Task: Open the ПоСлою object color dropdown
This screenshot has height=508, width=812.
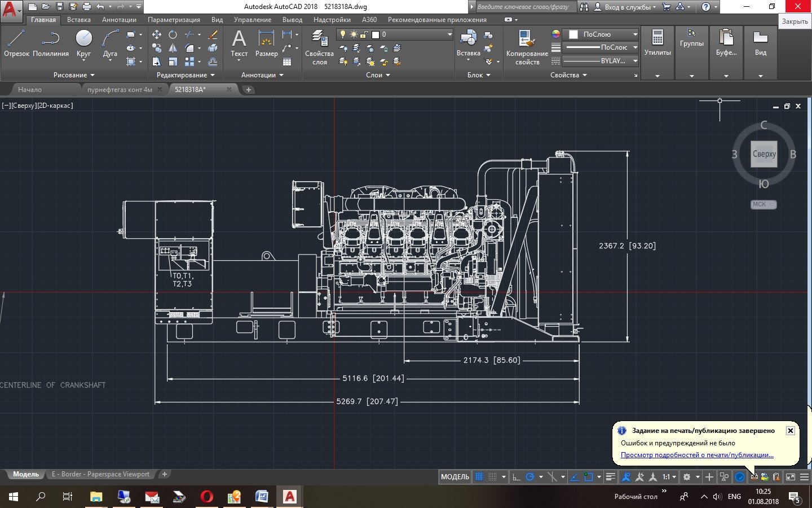Action: [x=601, y=34]
